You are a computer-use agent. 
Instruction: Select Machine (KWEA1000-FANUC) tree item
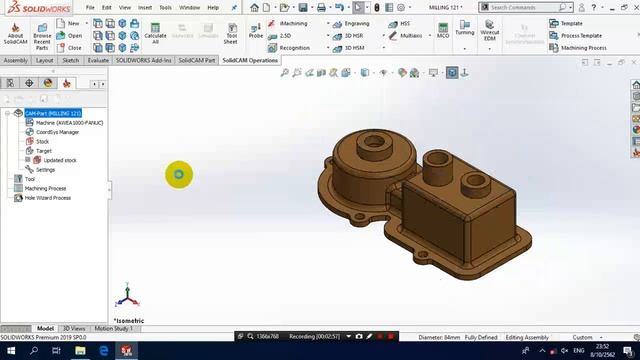[x=64, y=122]
